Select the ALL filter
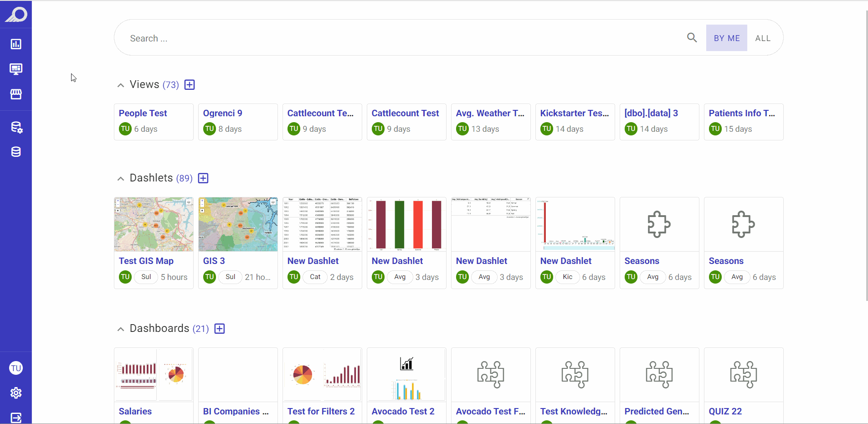868x424 pixels. click(763, 38)
